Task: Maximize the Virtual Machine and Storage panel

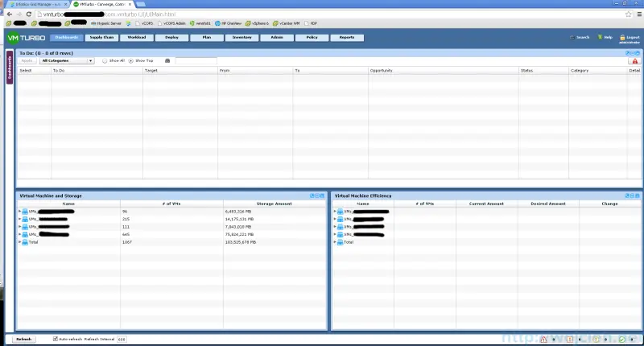Action: [x=322, y=196]
